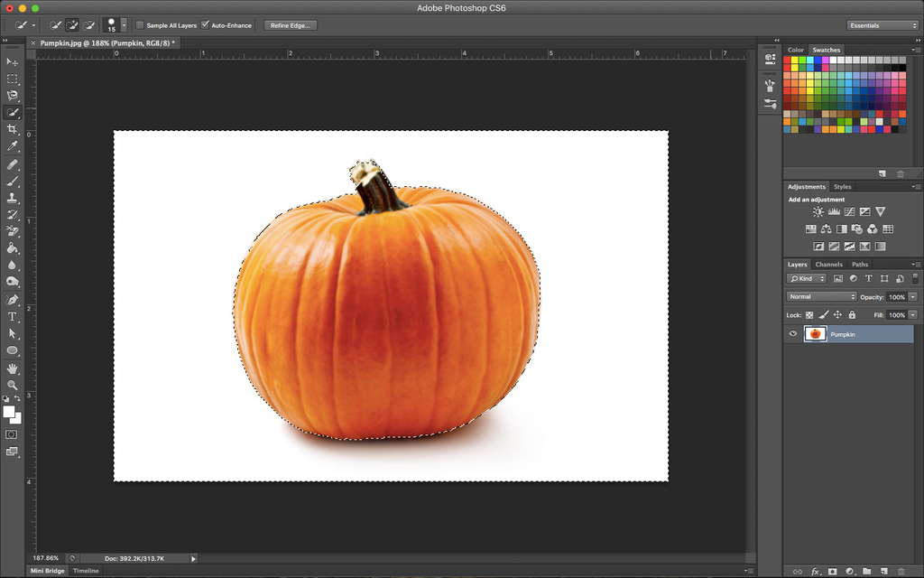Lock transparent pixels on Pumpkin layer
924x578 pixels.
tap(811, 314)
